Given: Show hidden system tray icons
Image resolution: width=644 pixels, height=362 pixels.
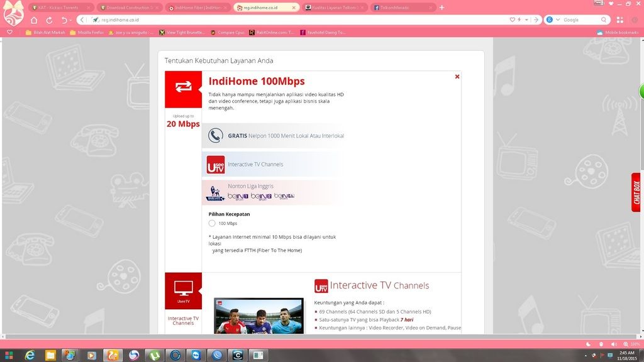Looking at the screenshot, I should 586,356.
